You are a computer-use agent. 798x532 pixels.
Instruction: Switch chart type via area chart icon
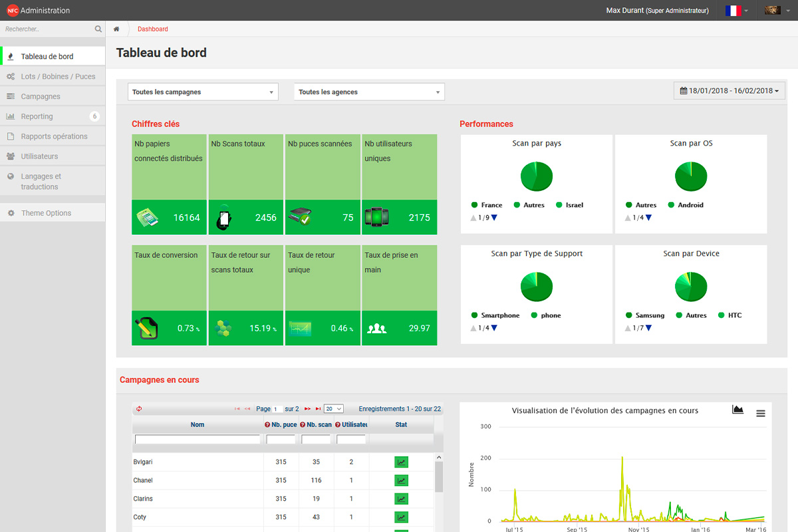[x=737, y=410]
